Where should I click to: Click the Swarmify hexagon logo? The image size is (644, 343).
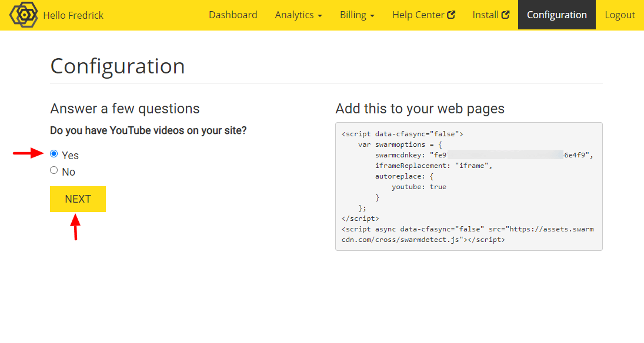point(24,15)
